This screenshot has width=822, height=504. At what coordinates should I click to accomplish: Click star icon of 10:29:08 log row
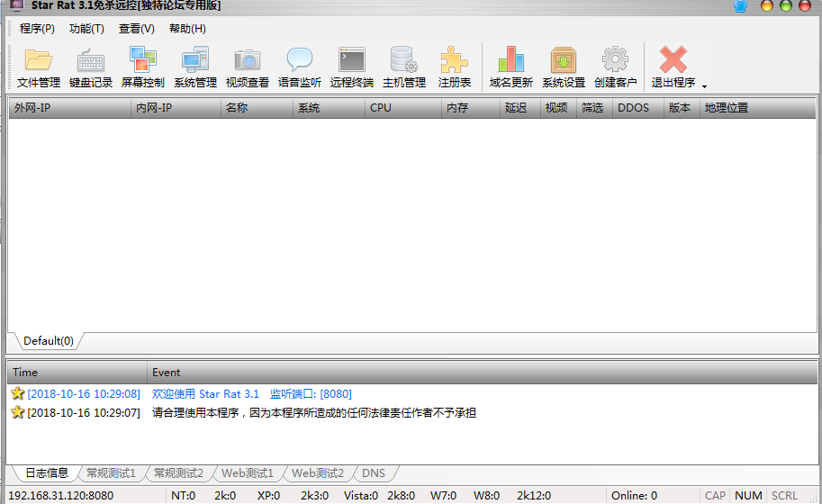[18, 393]
